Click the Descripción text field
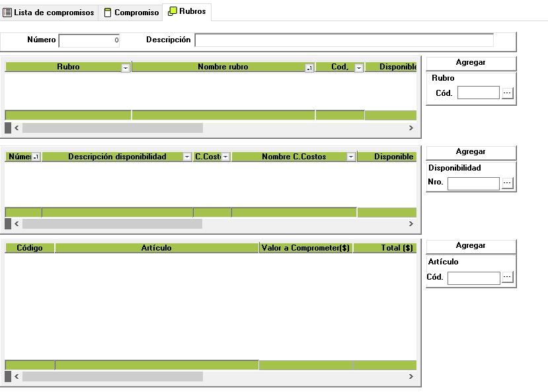548x392 pixels. click(344, 40)
